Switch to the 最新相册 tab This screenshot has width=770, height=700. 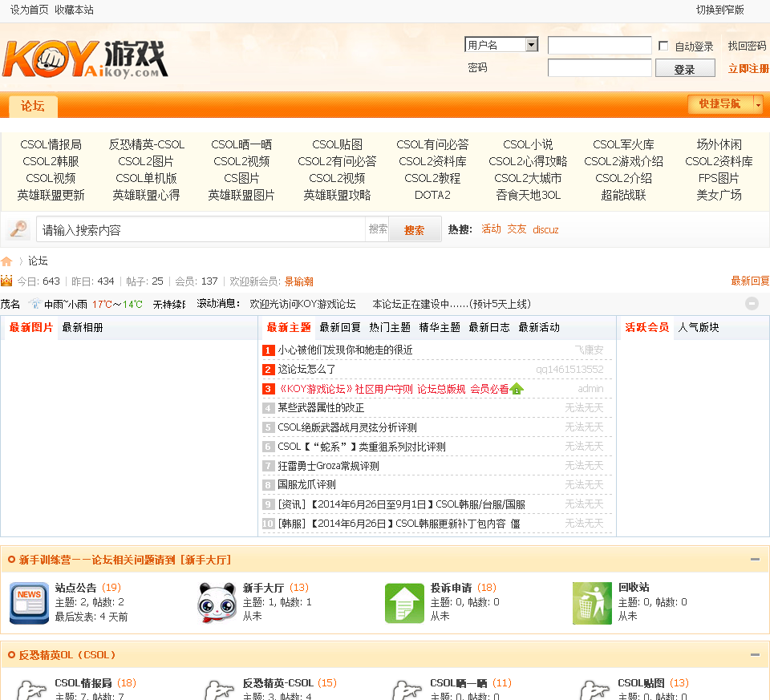83,327
